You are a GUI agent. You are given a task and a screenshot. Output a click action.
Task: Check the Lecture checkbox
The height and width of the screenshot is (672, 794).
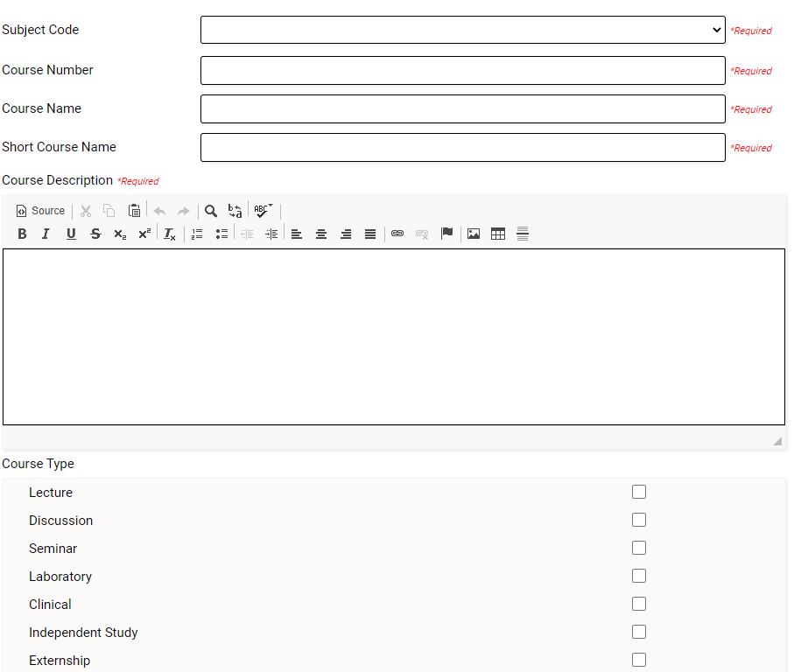tap(639, 492)
